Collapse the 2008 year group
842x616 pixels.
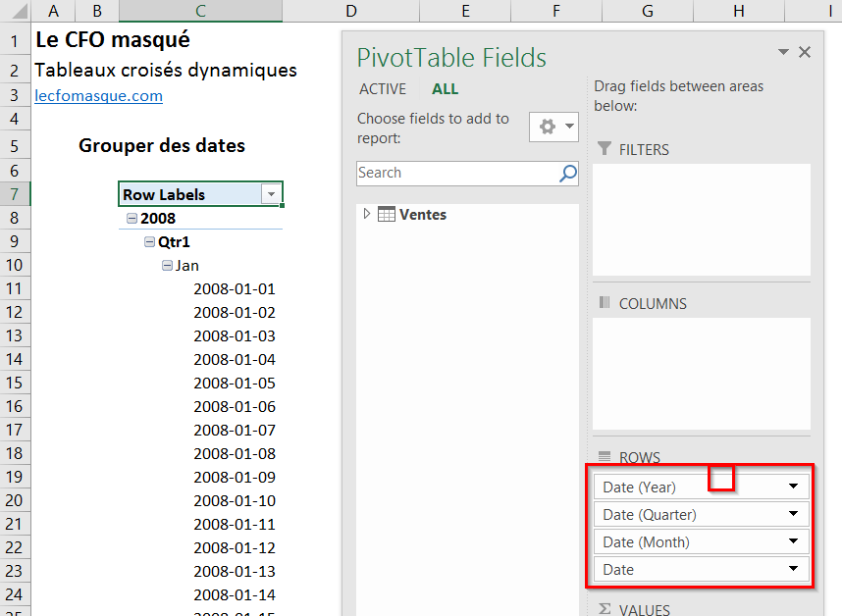(x=132, y=219)
